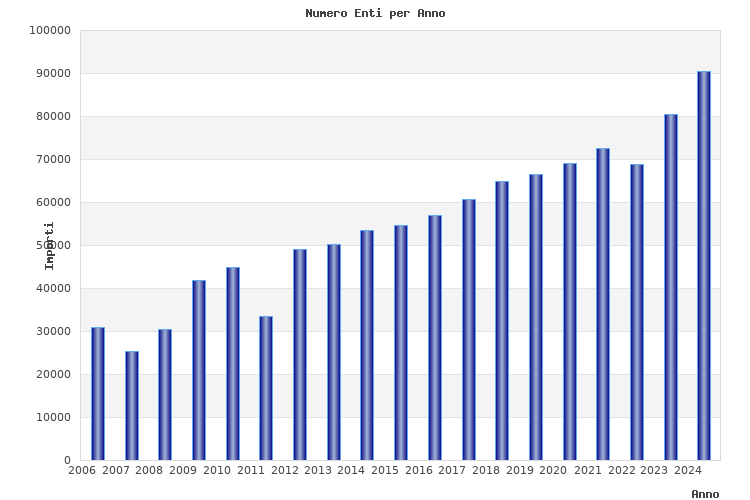
Task: Click the '2008' x-axis label
Action: (x=149, y=470)
